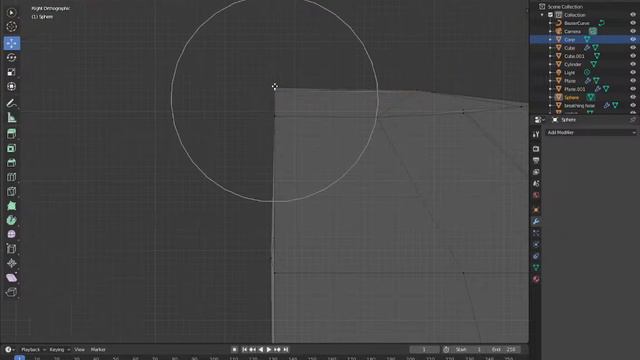Open the timeline View menu
Screen dimensions: 640x360
point(80,349)
